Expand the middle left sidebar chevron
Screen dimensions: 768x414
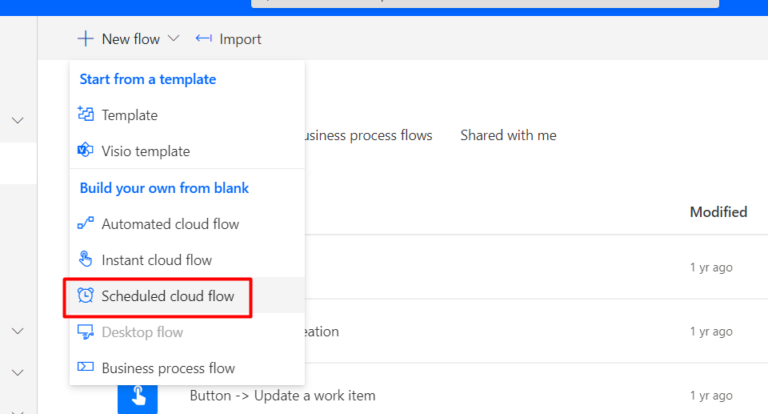18,331
